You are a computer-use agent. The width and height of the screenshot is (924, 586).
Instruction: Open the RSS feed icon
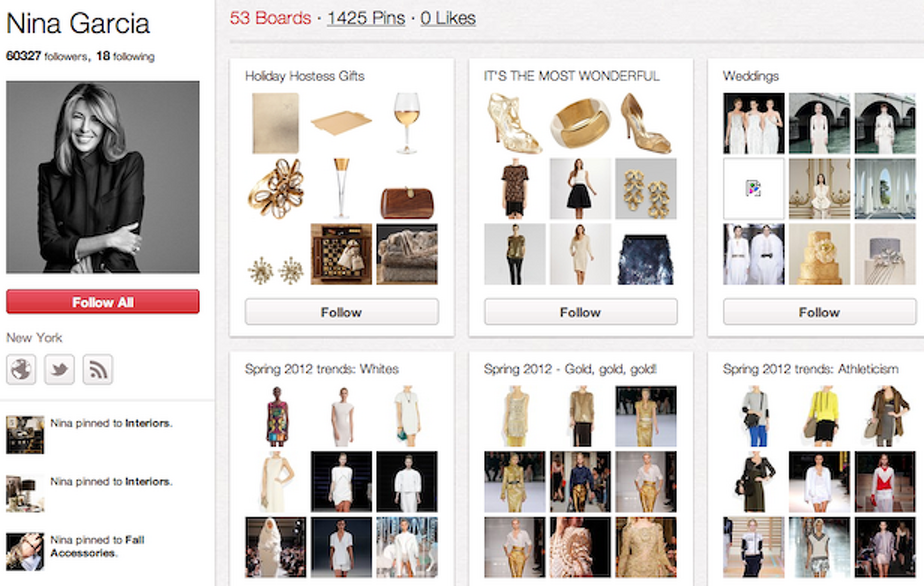tap(98, 369)
